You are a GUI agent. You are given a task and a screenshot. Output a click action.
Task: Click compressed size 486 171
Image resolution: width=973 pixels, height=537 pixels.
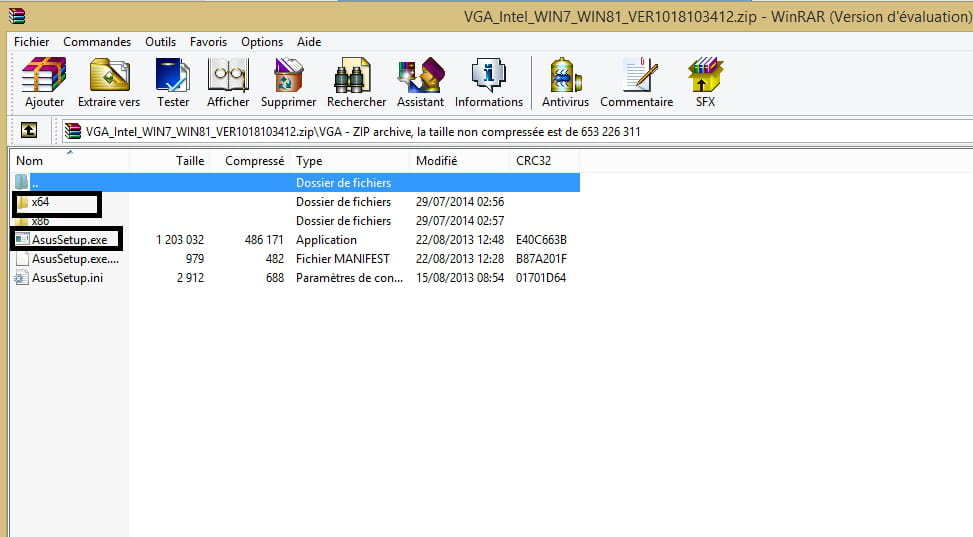tap(264, 240)
